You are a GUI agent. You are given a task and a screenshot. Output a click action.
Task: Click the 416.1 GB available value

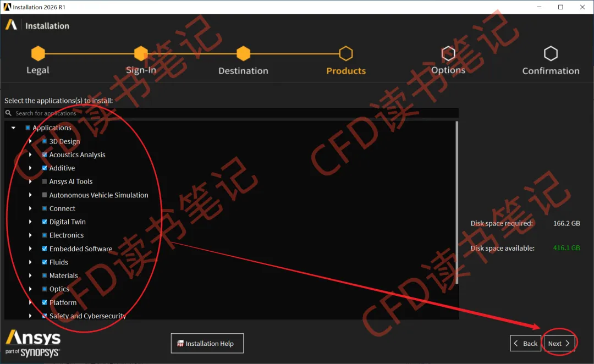point(566,248)
